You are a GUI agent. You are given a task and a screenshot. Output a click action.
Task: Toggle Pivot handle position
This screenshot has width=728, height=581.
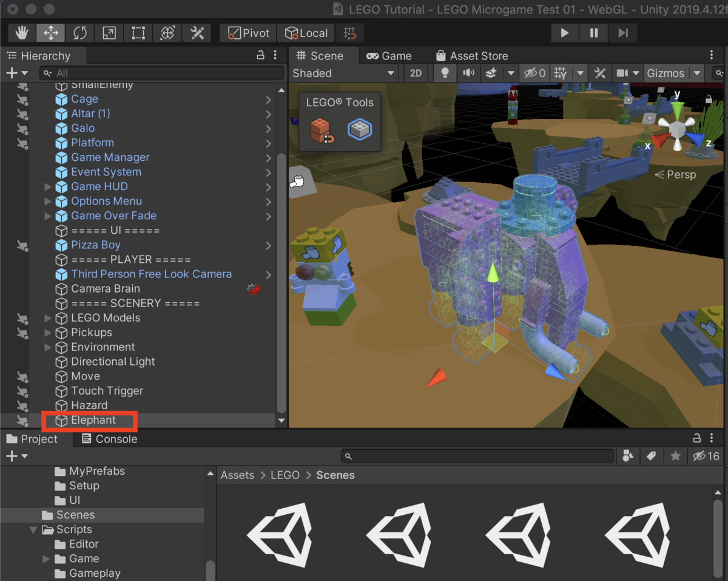coord(248,33)
